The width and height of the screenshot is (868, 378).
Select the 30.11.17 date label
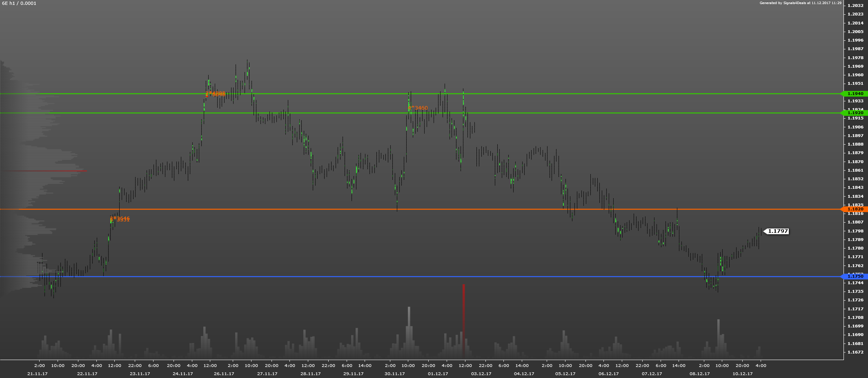(395, 374)
